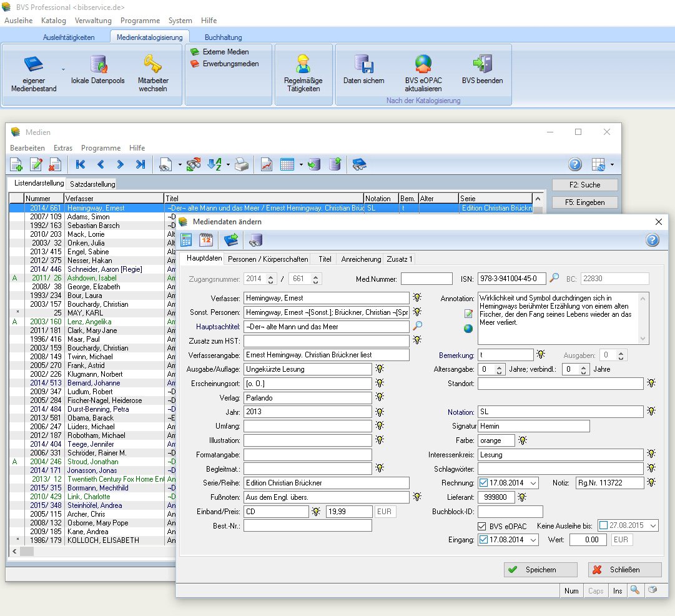
Task: Click magnifier icon next to ISN field
Action: point(554,279)
